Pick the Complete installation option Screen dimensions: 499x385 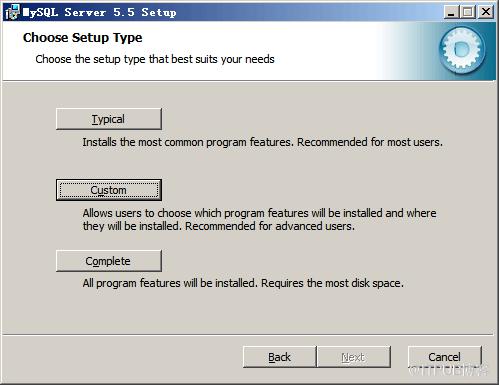(x=109, y=261)
